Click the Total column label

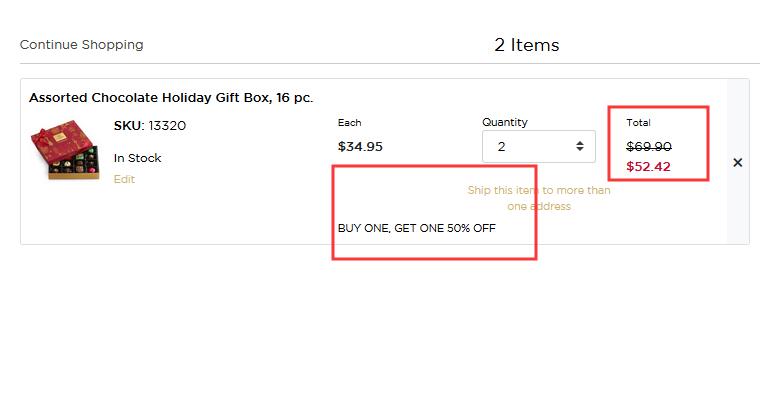[x=638, y=123]
